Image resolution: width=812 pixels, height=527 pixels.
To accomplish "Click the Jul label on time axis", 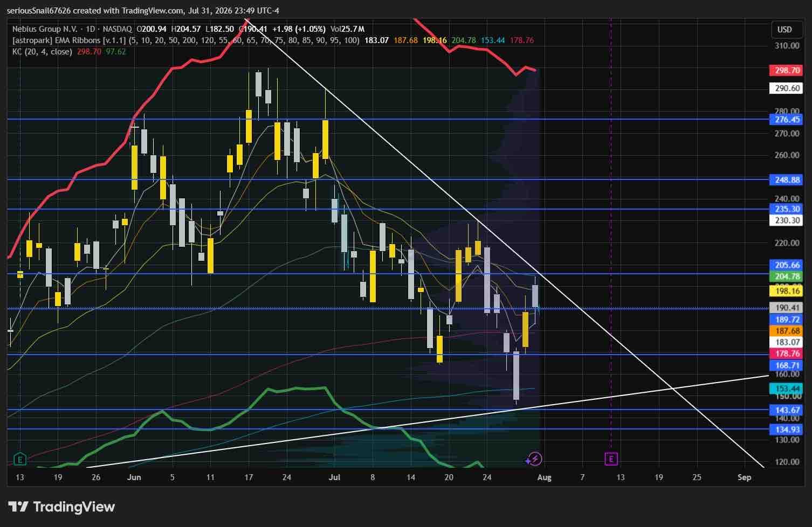I will (x=334, y=477).
